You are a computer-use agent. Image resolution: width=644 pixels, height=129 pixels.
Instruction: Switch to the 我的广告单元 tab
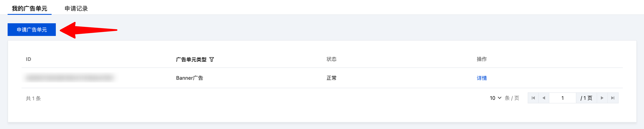[30, 8]
